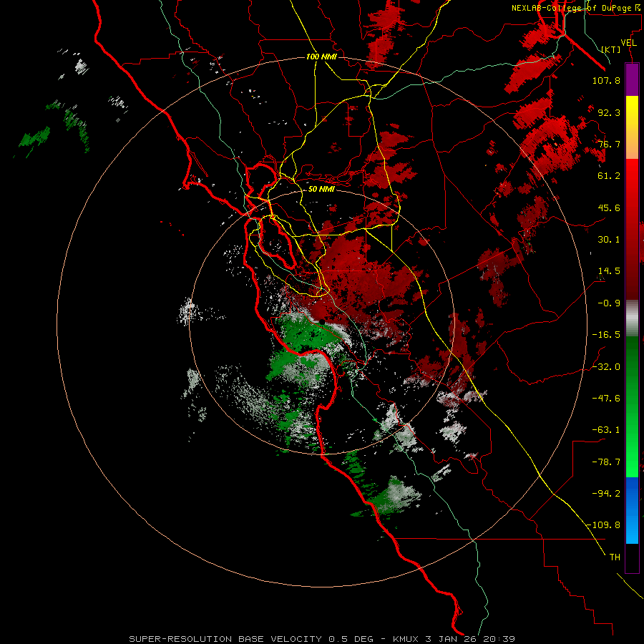This screenshot has width=644, height=644.
Task: Click the 107.8 velocity scale value
Action: click(x=606, y=80)
